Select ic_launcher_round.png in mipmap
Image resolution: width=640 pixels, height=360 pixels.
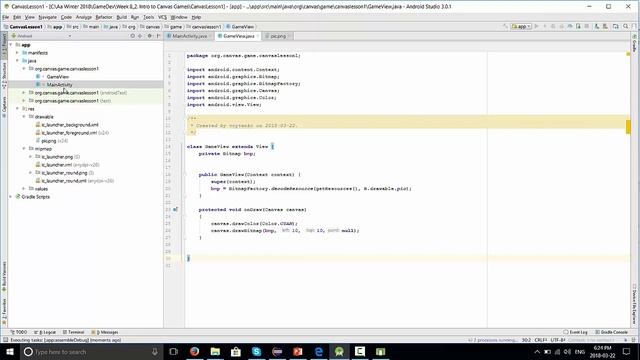click(64, 173)
